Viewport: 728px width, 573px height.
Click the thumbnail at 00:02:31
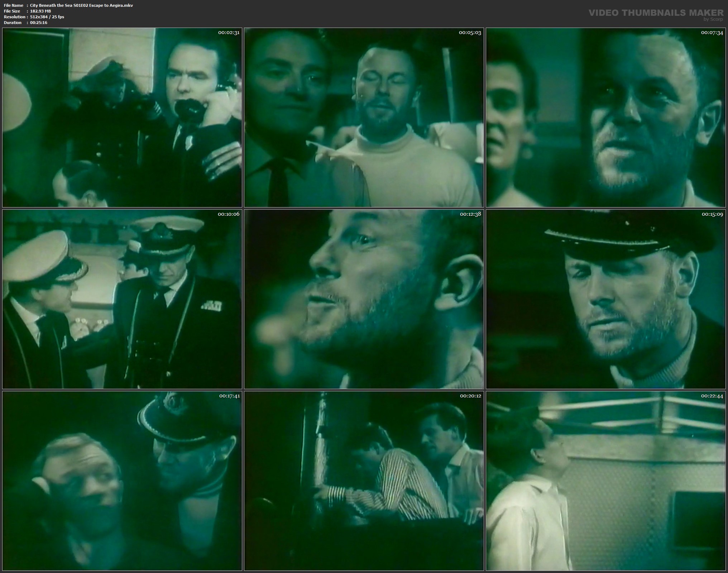[x=122, y=118]
